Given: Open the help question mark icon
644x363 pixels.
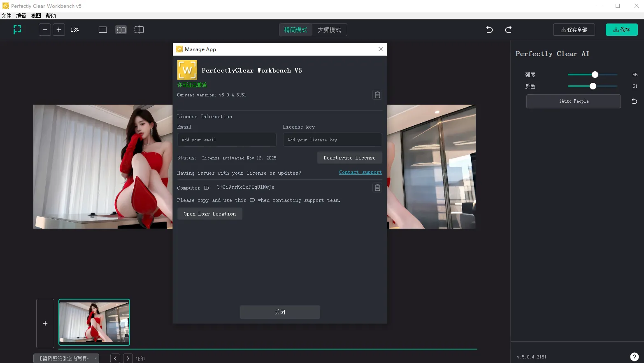Looking at the screenshot, I should tap(634, 357).
